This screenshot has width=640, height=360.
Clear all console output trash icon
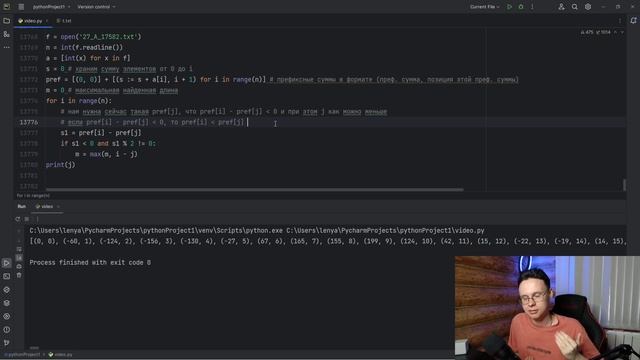(x=19, y=276)
